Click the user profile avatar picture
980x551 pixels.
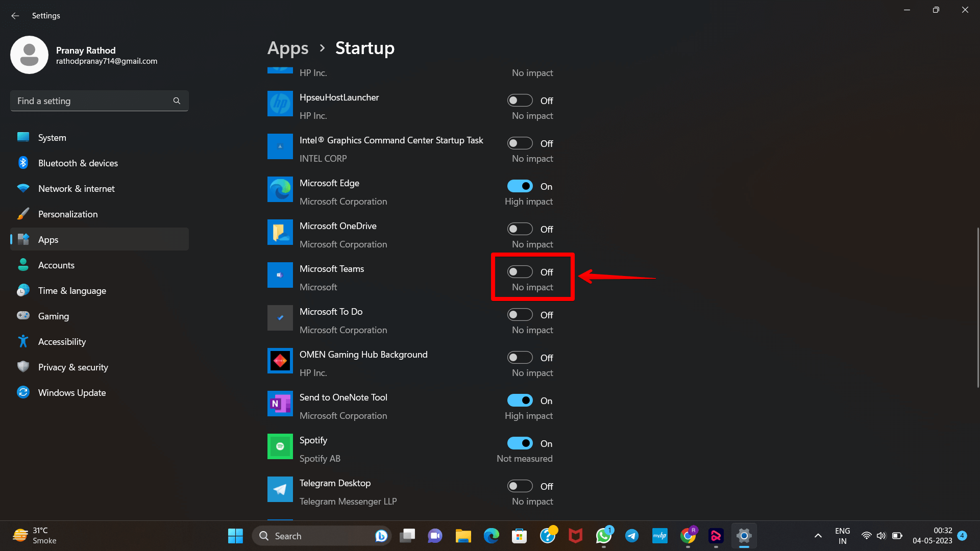point(29,55)
